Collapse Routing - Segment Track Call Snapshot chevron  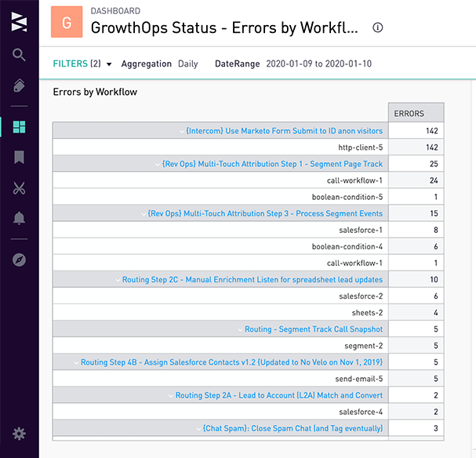click(241, 329)
